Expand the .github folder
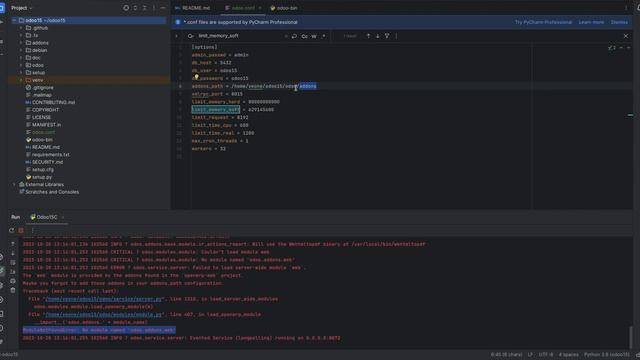The image size is (640, 360). point(21,28)
